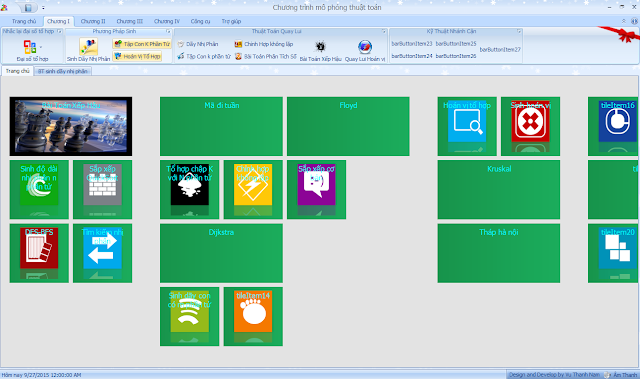Open the Dijkstra tile

click(x=221, y=253)
